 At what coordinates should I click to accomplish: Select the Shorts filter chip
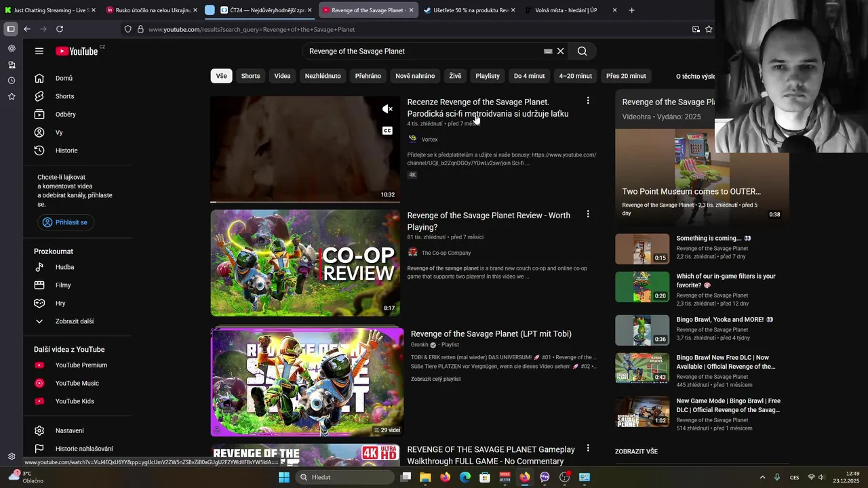(250, 76)
